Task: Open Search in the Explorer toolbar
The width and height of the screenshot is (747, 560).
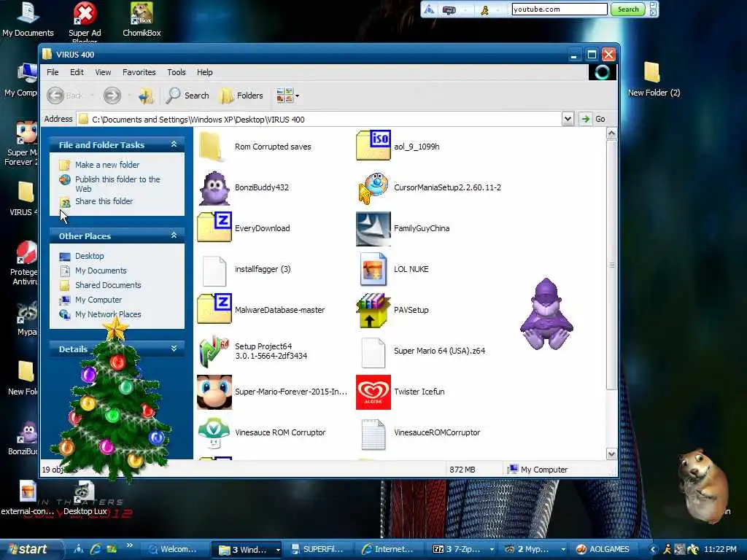Action: pos(187,96)
